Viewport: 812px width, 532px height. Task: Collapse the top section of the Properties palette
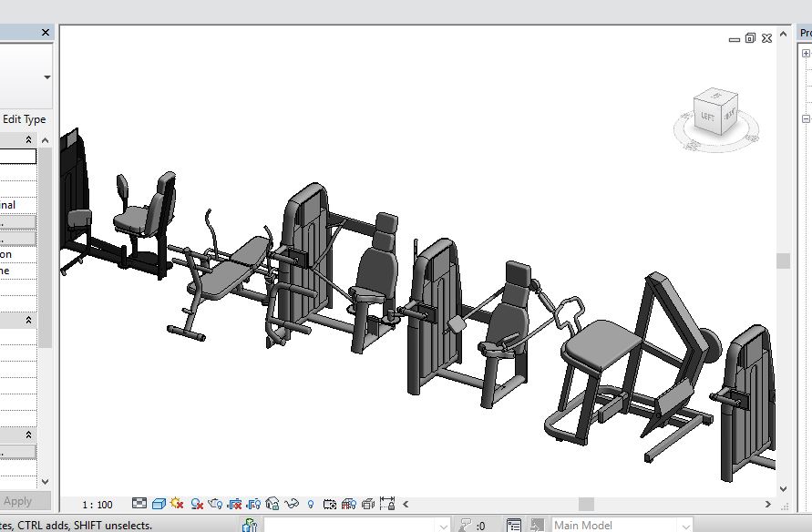pos(27,138)
